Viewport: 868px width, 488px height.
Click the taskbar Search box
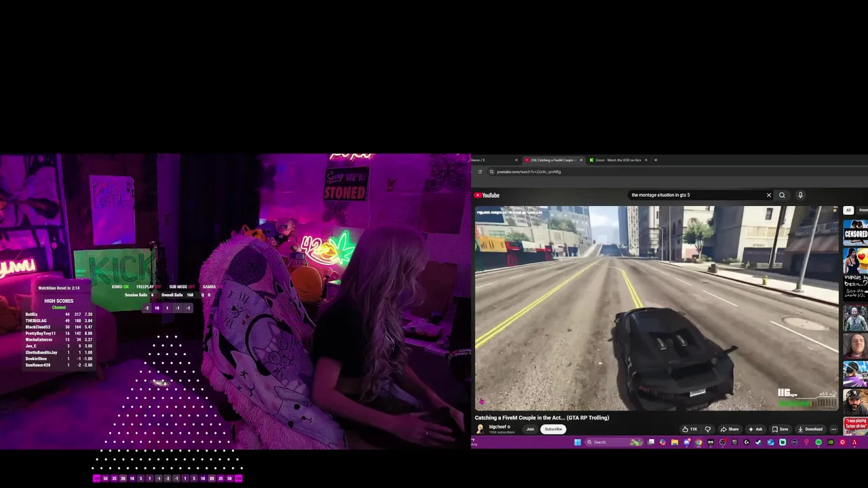coord(614,443)
